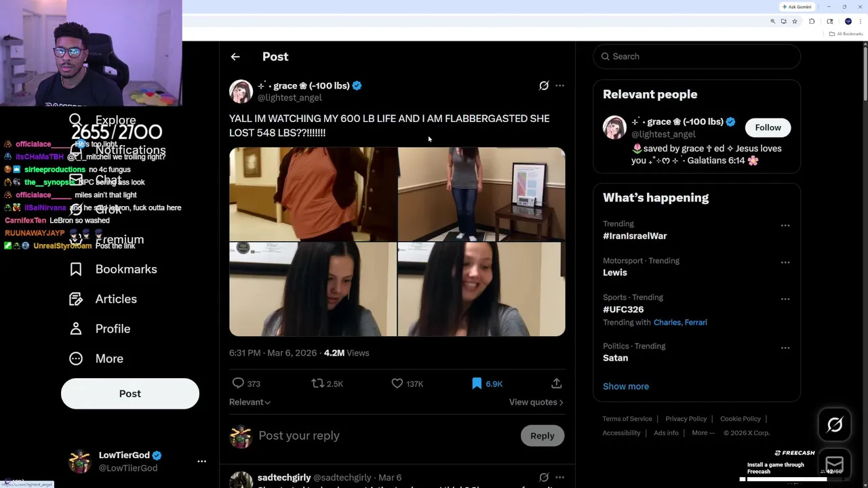Open All Bookmarks folder
The height and width of the screenshot is (488, 868).
point(846,34)
